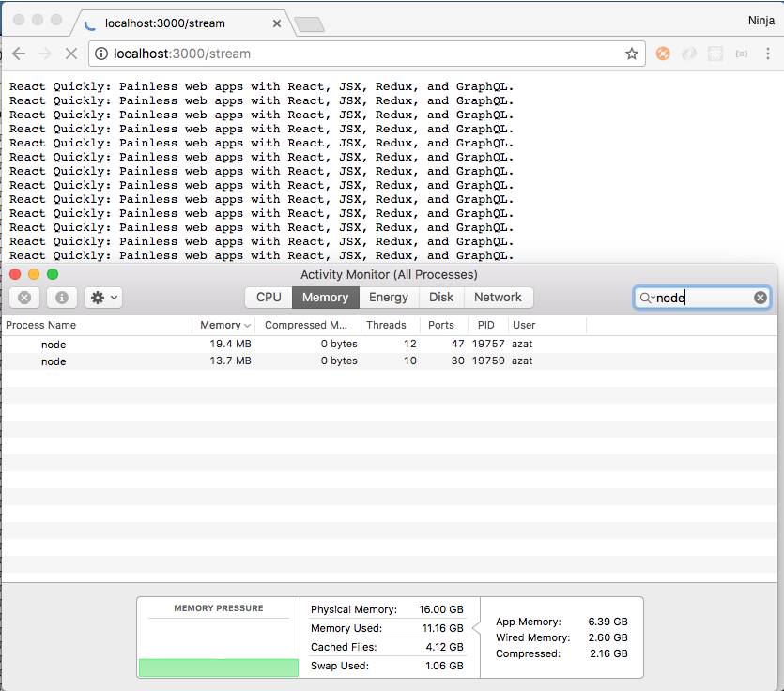Sort by Process Name column
Viewport: 784px width, 691px height.
point(97,325)
